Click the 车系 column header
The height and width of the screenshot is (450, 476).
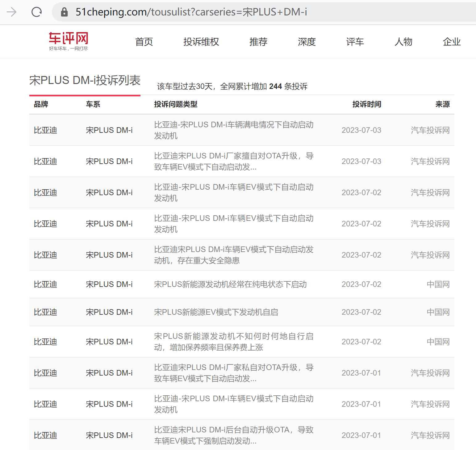(x=93, y=104)
